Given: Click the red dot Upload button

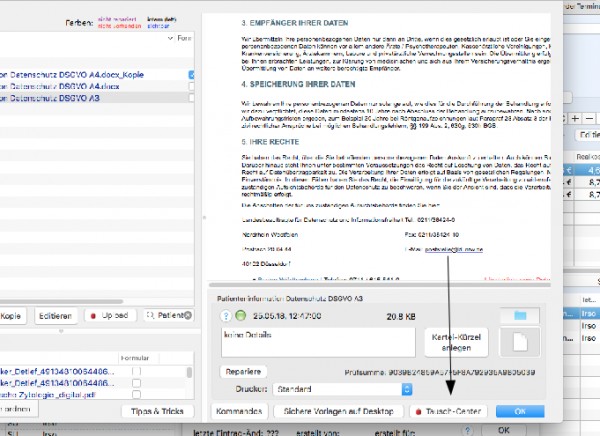Looking at the screenshot, I should pyautogui.click(x=111, y=316).
